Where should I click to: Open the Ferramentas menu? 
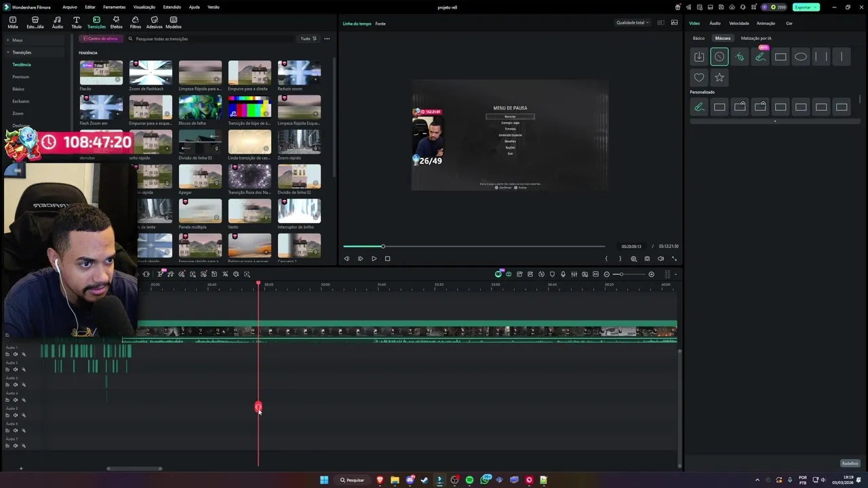point(114,7)
